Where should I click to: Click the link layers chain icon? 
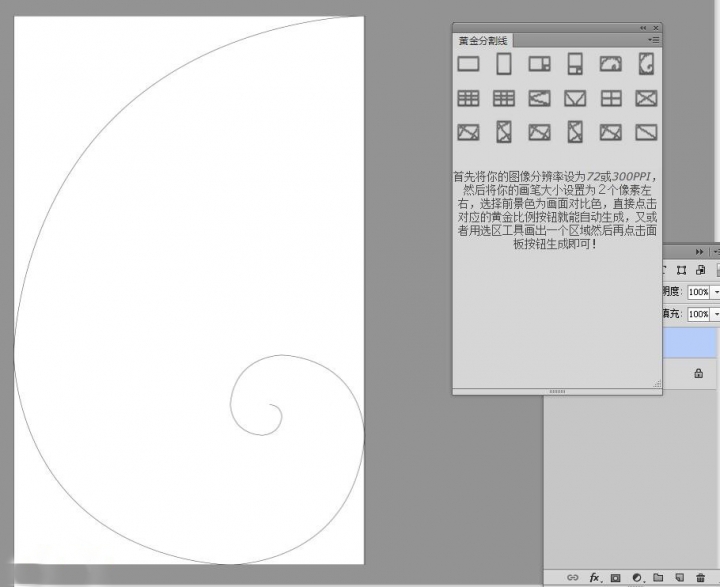click(x=573, y=577)
